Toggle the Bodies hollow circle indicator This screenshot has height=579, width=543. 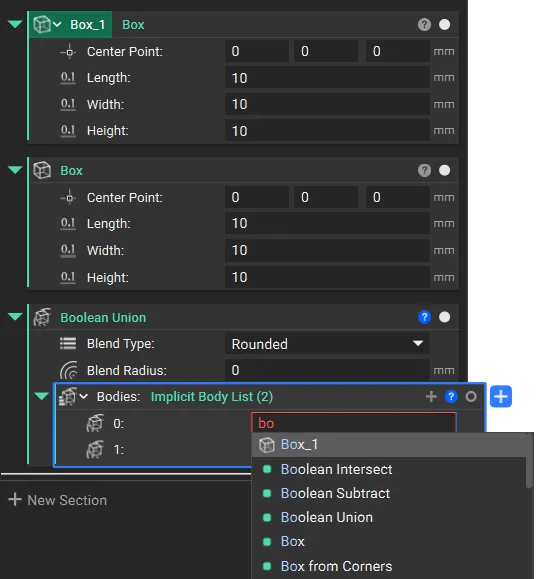(x=471, y=397)
